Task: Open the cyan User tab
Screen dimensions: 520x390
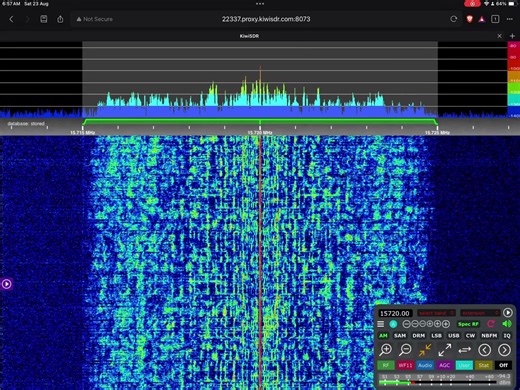Action: pos(464,365)
